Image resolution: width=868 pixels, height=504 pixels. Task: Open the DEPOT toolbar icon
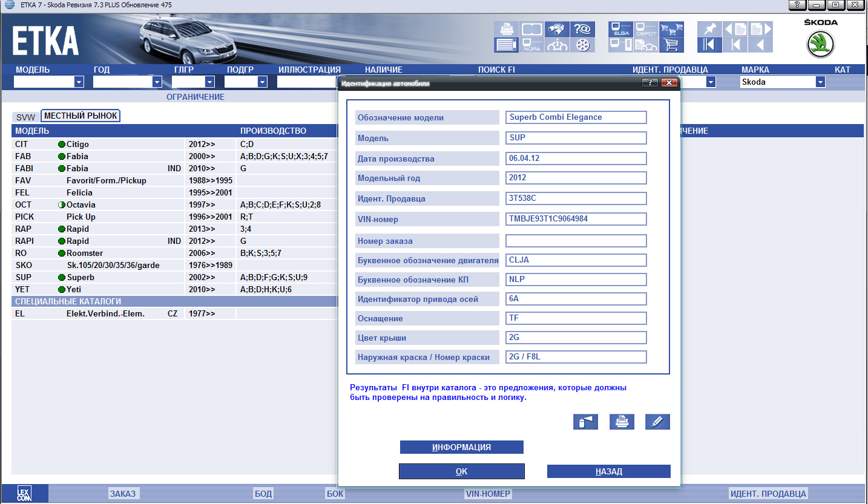[x=646, y=29]
